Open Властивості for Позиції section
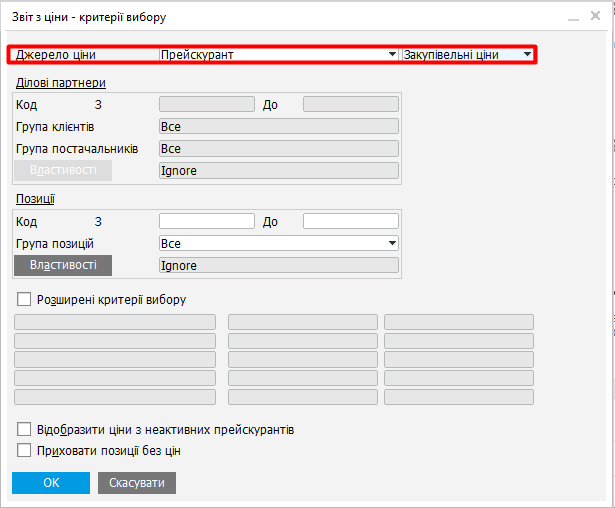Viewport: 615px width, 508px height. point(63,265)
